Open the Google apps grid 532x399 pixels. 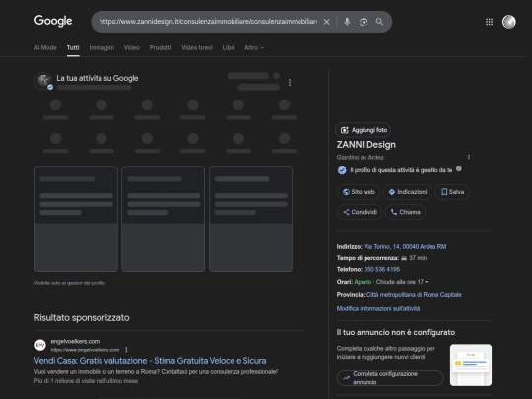tap(489, 22)
